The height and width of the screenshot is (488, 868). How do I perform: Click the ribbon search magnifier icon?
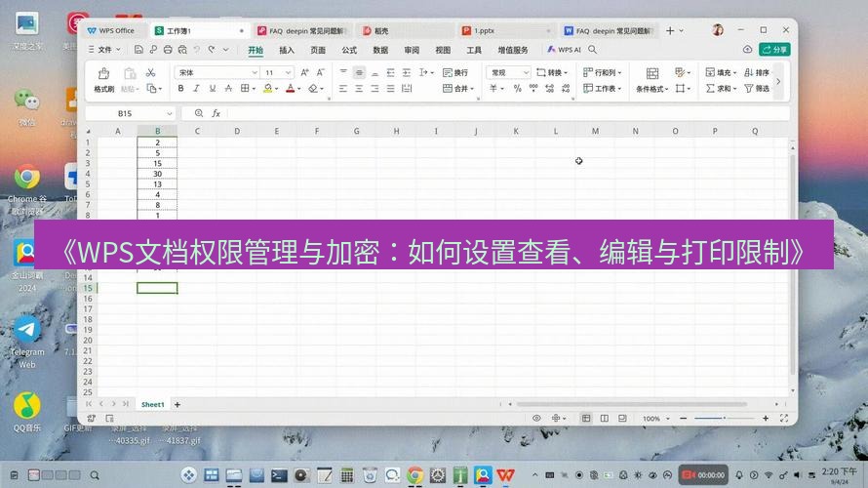click(592, 50)
